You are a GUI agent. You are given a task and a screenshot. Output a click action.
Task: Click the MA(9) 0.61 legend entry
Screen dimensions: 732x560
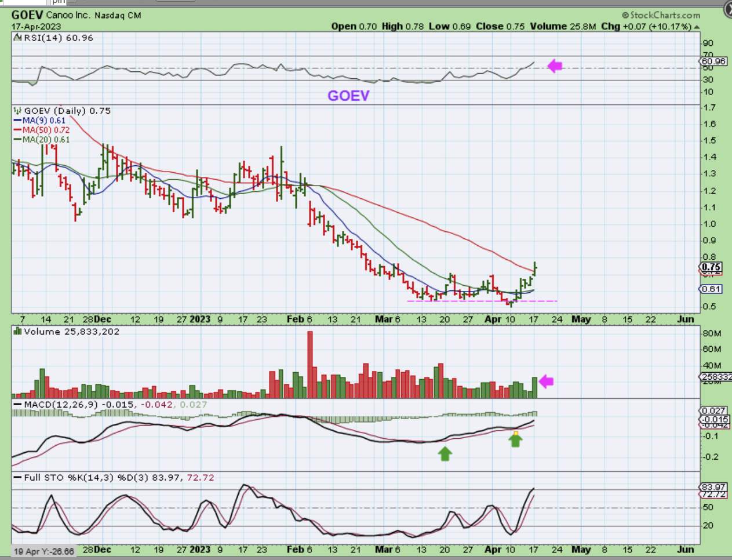point(40,121)
